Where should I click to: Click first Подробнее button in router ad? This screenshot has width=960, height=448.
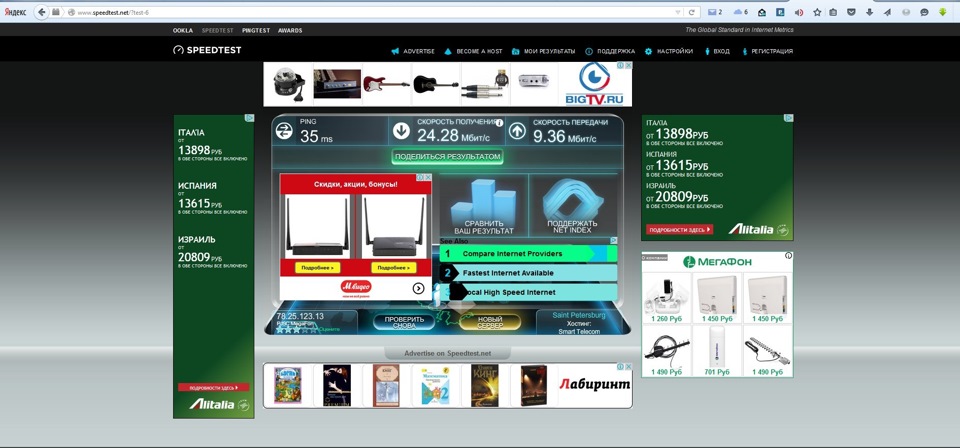(317, 268)
